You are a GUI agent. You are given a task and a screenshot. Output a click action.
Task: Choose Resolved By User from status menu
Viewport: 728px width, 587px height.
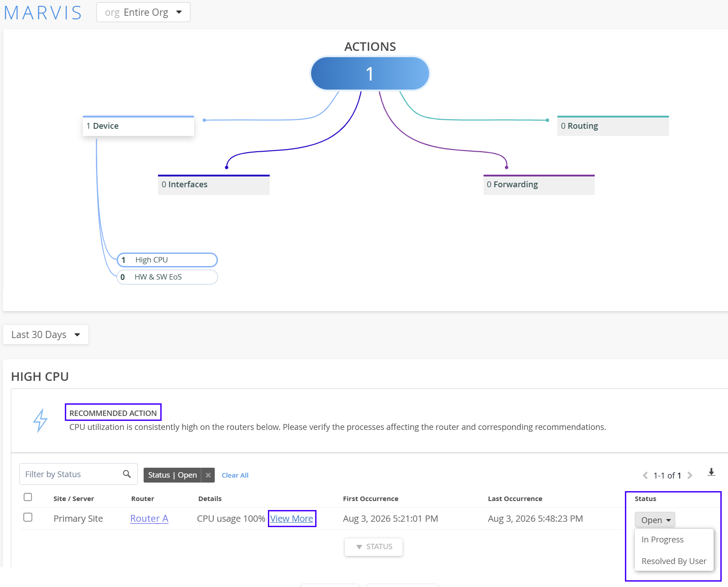(674, 561)
